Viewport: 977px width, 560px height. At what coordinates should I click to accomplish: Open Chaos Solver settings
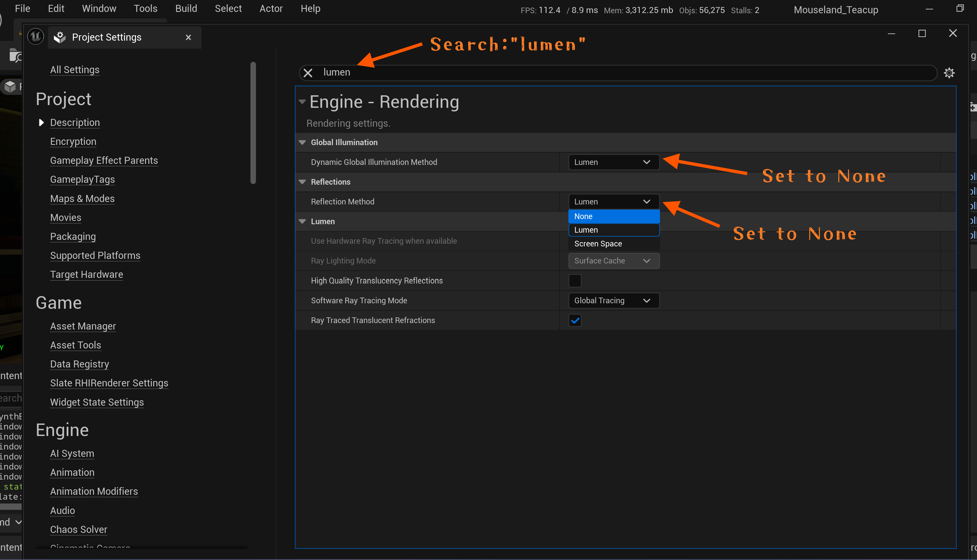click(x=79, y=530)
